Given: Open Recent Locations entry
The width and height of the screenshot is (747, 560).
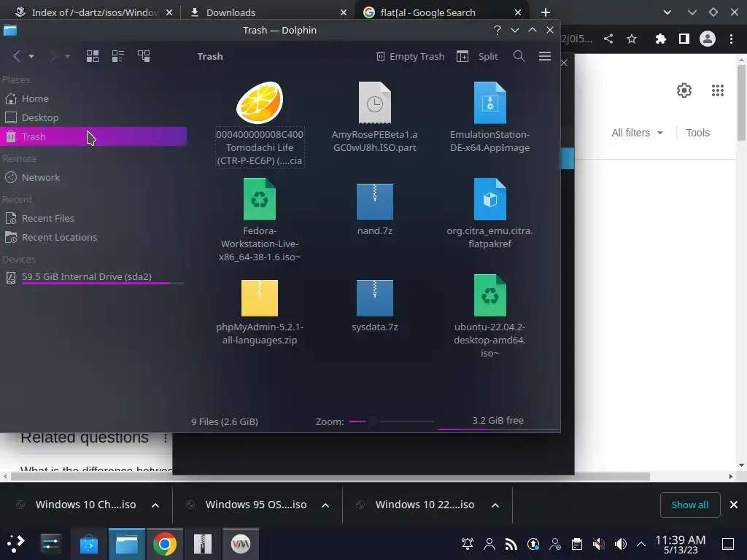Looking at the screenshot, I should (93, 237).
